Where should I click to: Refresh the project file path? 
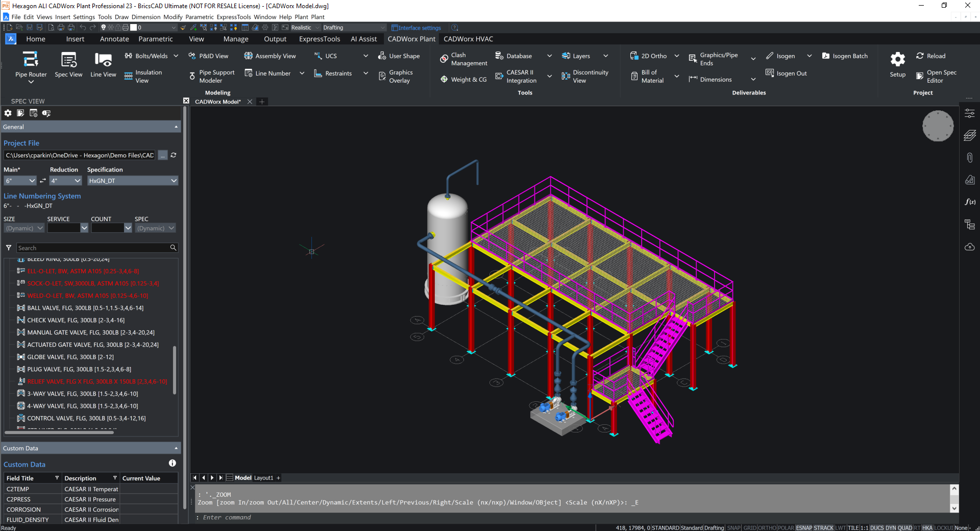pyautogui.click(x=174, y=155)
